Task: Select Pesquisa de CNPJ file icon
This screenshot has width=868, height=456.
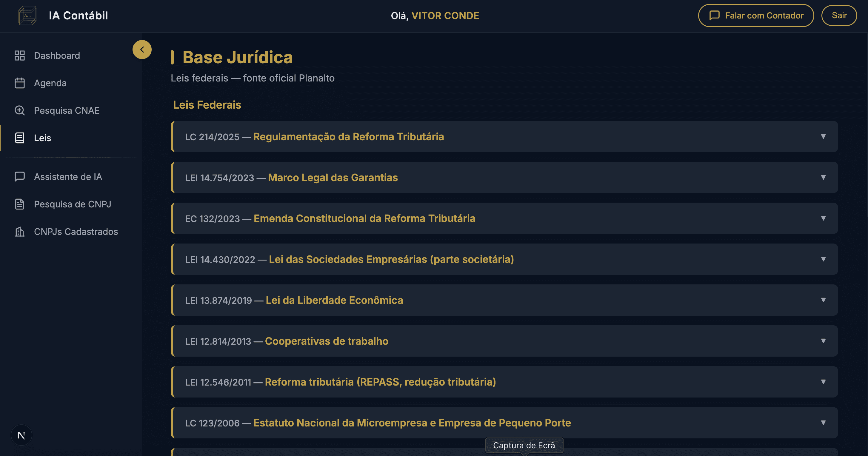Action: point(19,204)
